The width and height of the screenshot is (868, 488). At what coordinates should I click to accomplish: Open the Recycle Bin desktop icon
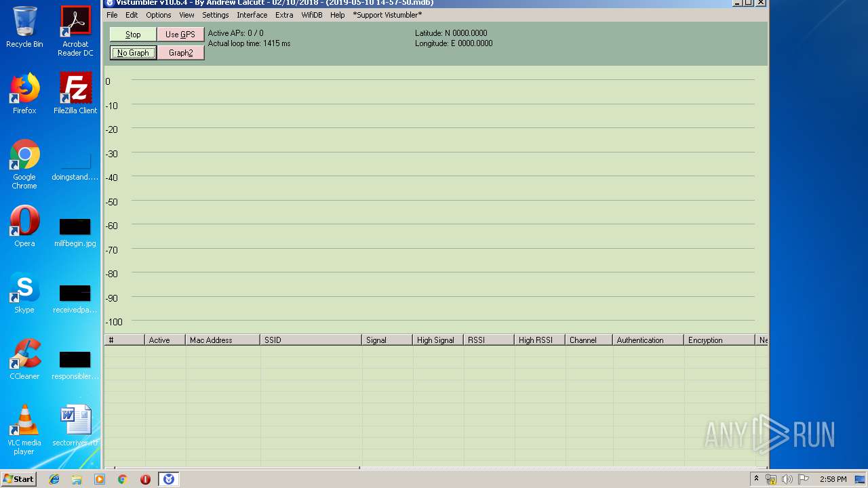tap(24, 27)
